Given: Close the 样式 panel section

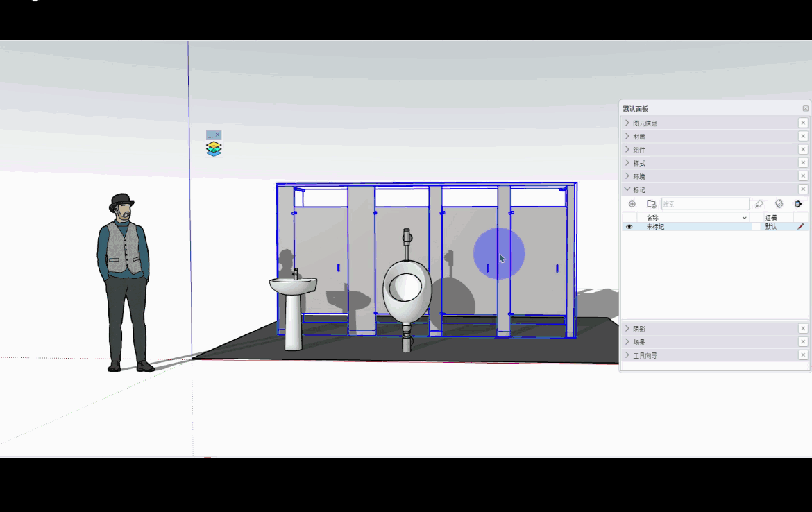Looking at the screenshot, I should pos(803,163).
